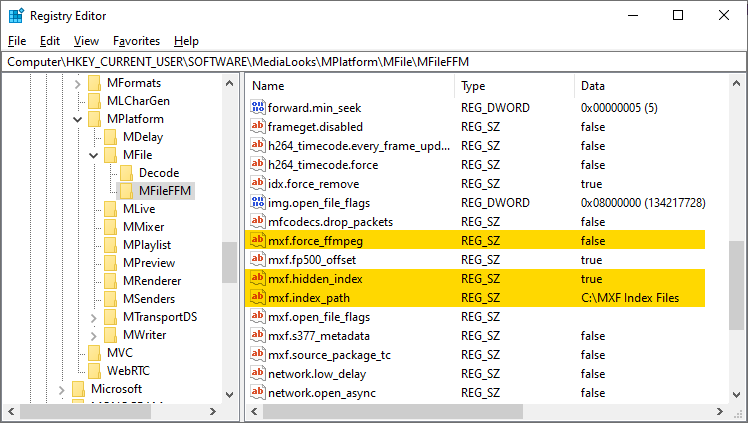Open the Edit menu
Image resolution: width=748 pixels, height=423 pixels.
pyautogui.click(x=50, y=41)
